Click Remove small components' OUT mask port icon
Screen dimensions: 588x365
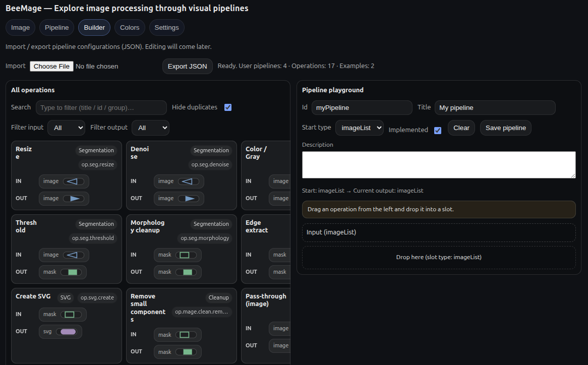[186, 352]
